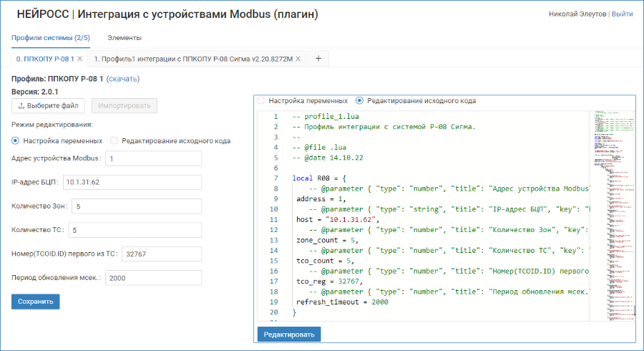The image size is (644, 351).
Task: Focus the IP-адрес БЦП input field
Action: coord(132,182)
